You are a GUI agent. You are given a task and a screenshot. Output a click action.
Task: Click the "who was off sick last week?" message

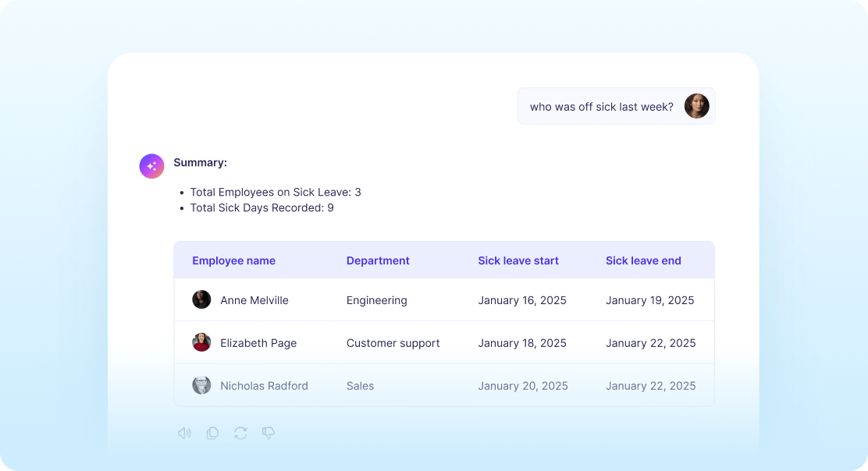tap(601, 107)
